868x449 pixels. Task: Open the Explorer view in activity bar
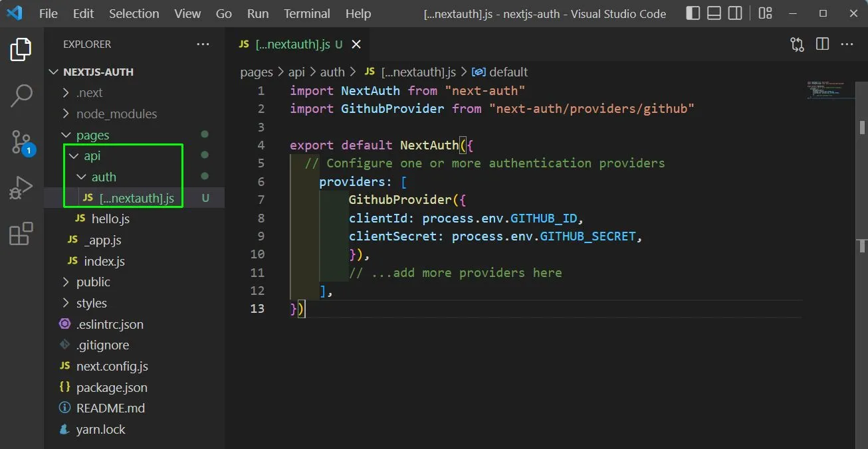pyautogui.click(x=21, y=49)
